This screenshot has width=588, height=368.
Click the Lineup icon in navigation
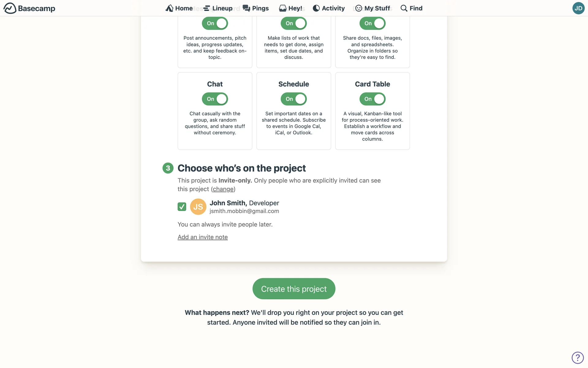tap(207, 8)
